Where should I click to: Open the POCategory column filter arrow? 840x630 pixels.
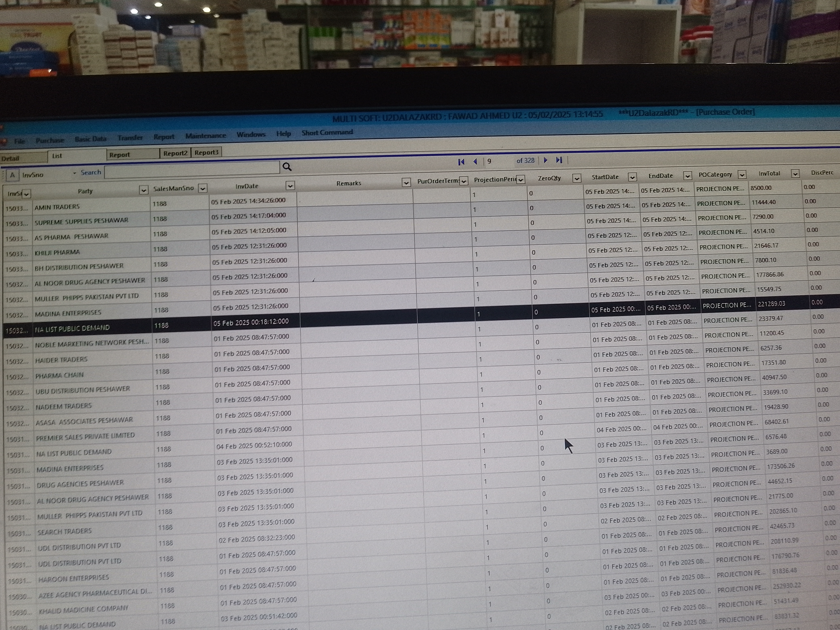pos(742,174)
